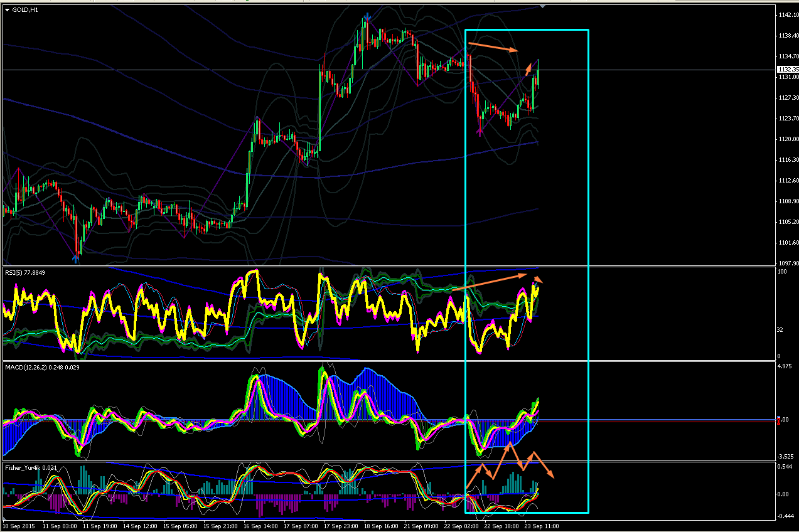Click the 1120.00 price axis value

coord(787,139)
